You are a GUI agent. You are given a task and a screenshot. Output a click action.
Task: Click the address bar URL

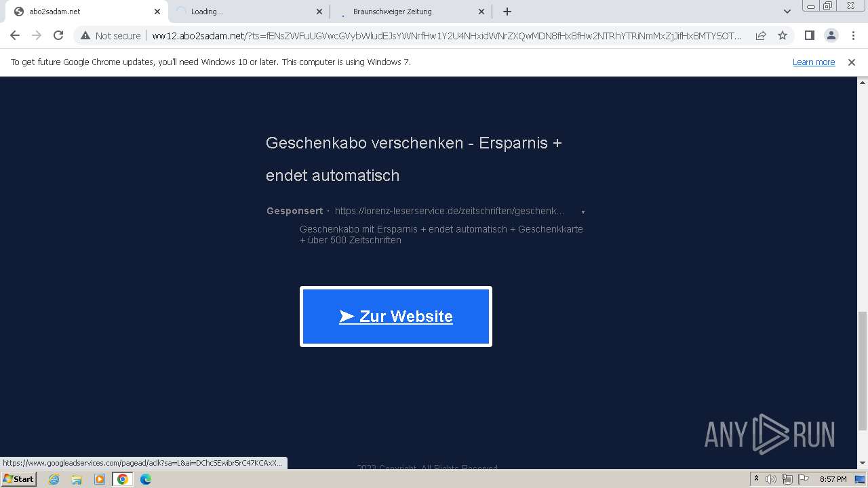447,36
